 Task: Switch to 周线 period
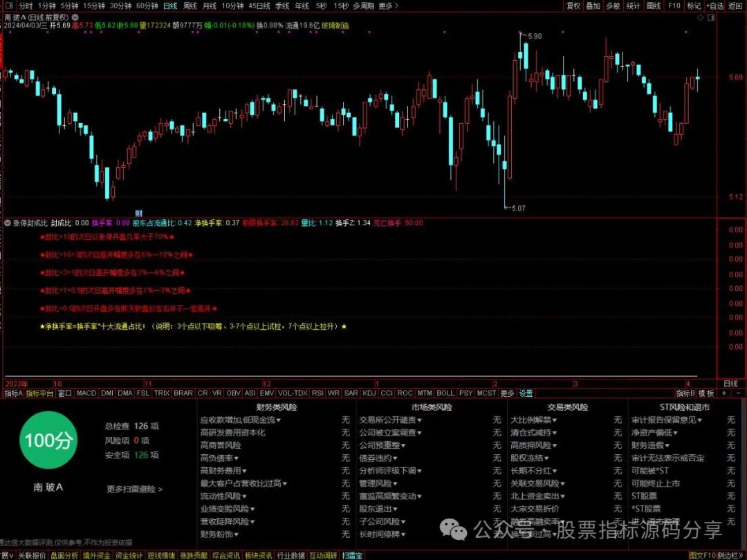click(x=190, y=6)
